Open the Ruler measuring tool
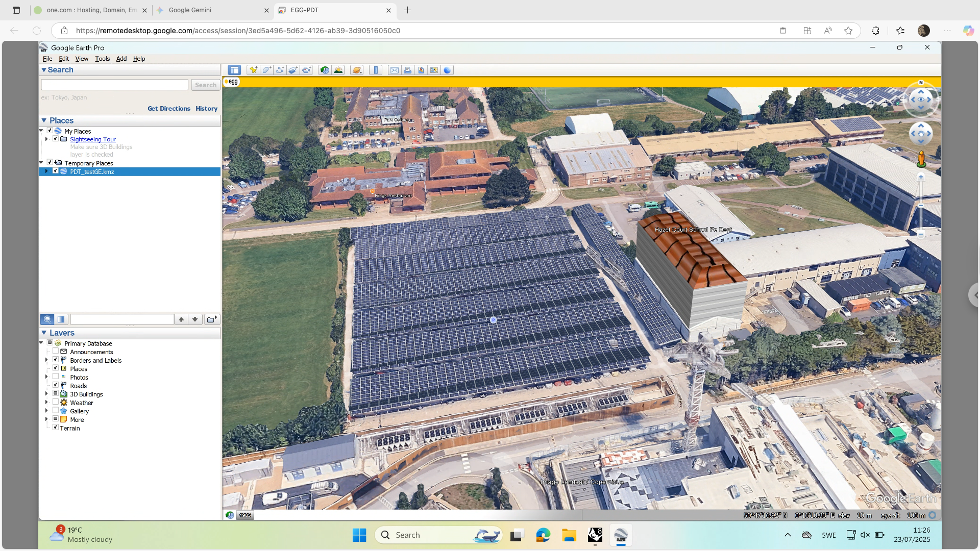This screenshot has width=980, height=551. tap(376, 70)
